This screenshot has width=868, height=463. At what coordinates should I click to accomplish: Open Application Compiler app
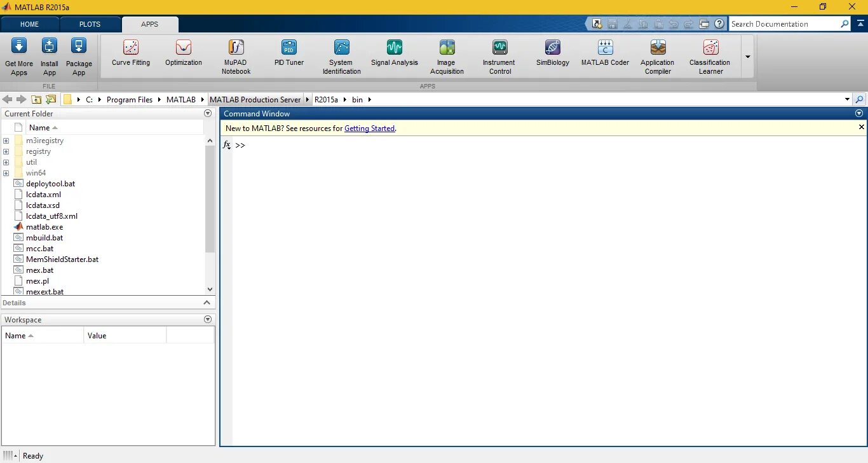tap(658, 57)
